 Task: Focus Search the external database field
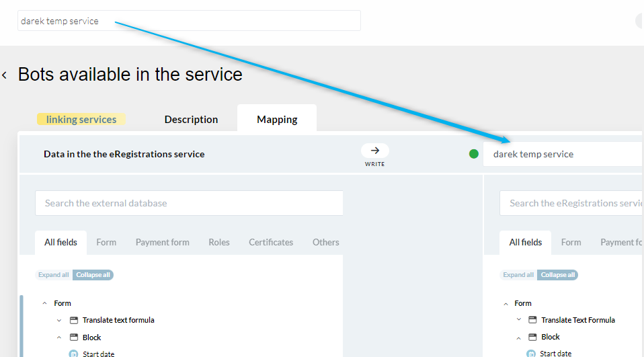[x=189, y=203]
